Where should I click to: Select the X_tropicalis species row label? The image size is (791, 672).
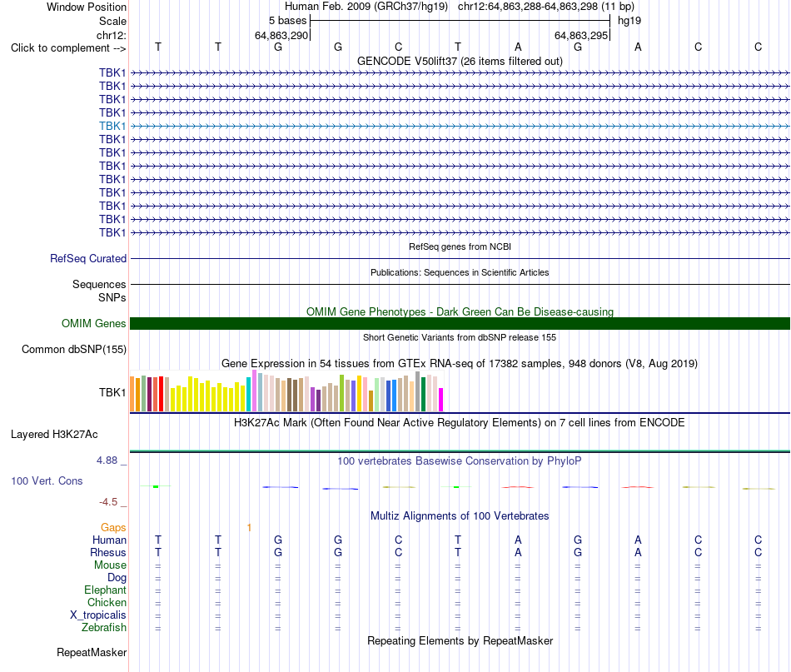pos(98,615)
